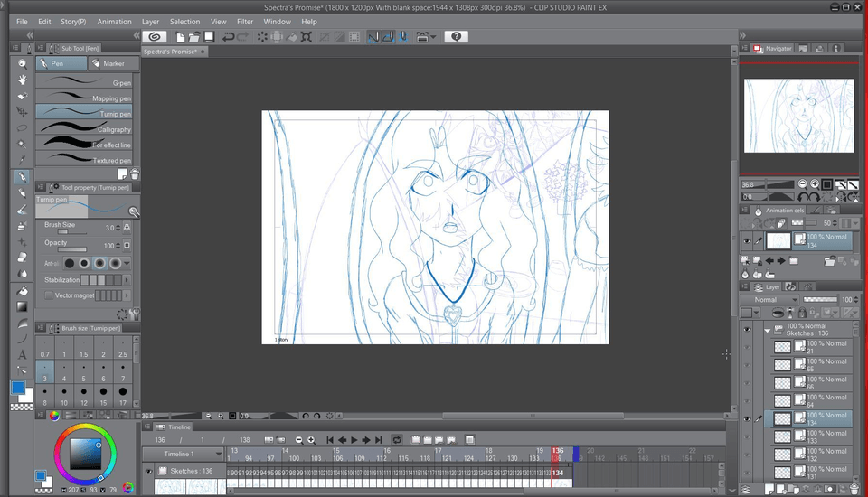The image size is (868, 497).
Task: Expand the Anti-aliasing options arrow
Action: [127, 264]
